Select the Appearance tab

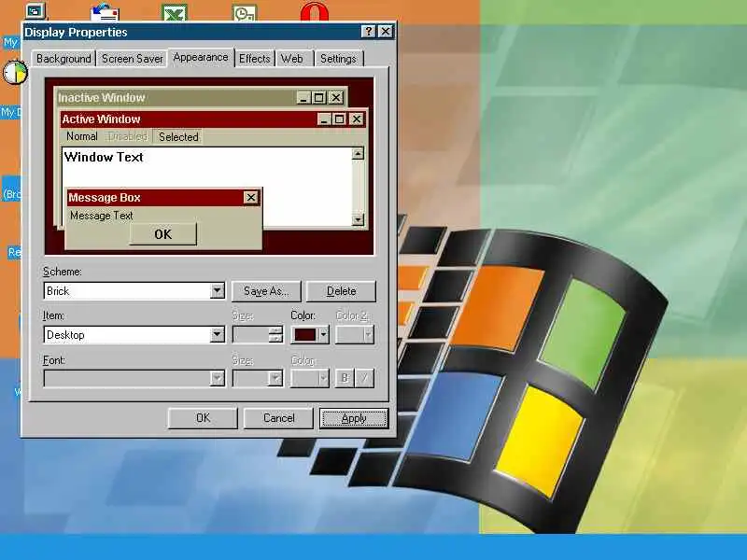[201, 57]
